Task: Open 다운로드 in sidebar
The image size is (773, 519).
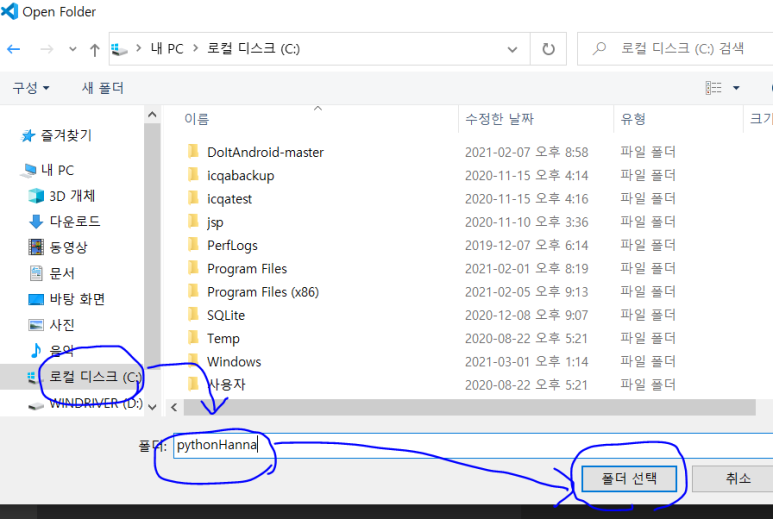Action: click(x=75, y=221)
